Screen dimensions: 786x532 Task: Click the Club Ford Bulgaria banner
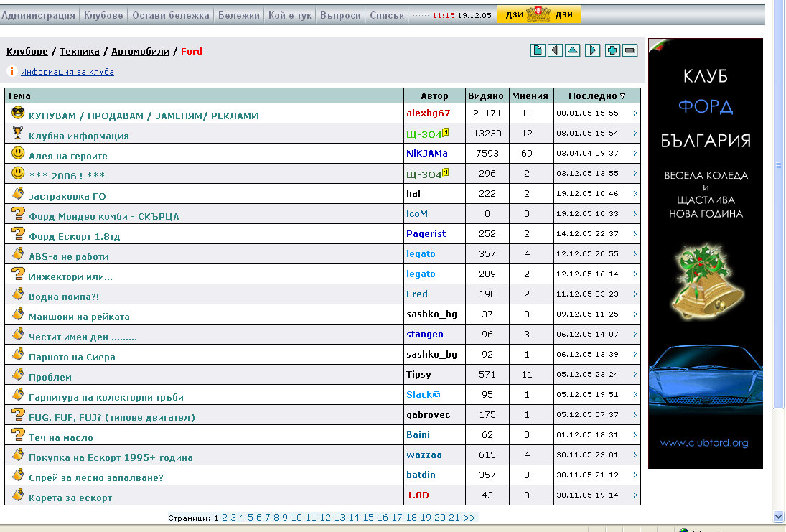(x=705, y=253)
